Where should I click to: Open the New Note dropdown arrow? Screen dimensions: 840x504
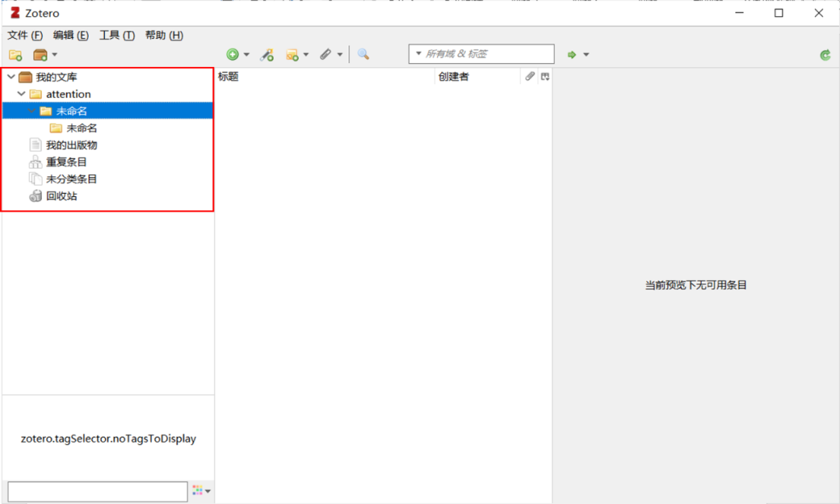coord(306,54)
